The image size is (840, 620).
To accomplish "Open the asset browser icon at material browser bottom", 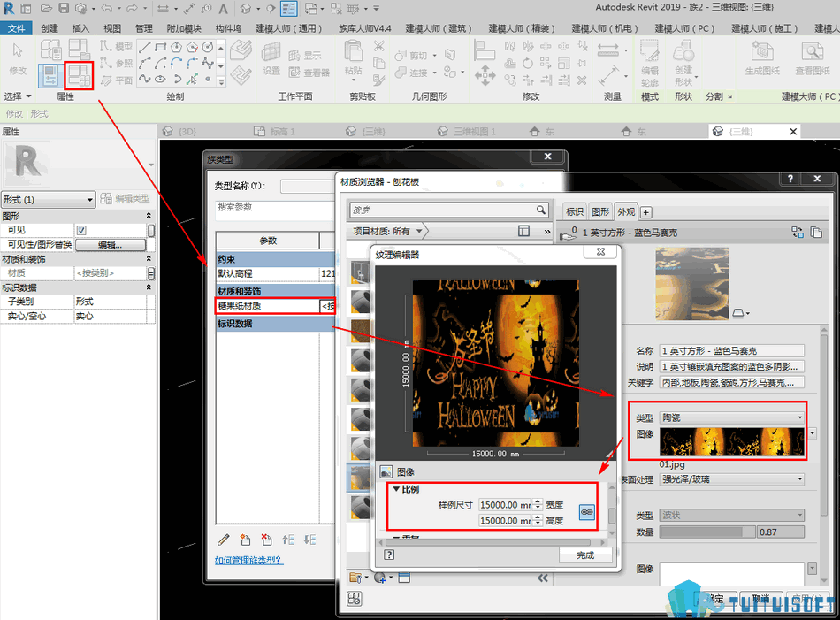I will tap(354, 599).
